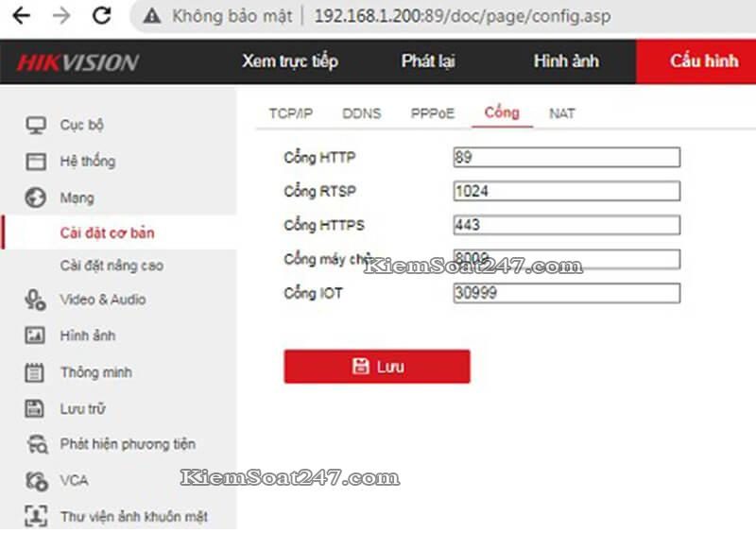The height and width of the screenshot is (533, 756).
Task: Switch to the NAT tab
Action: click(x=562, y=113)
